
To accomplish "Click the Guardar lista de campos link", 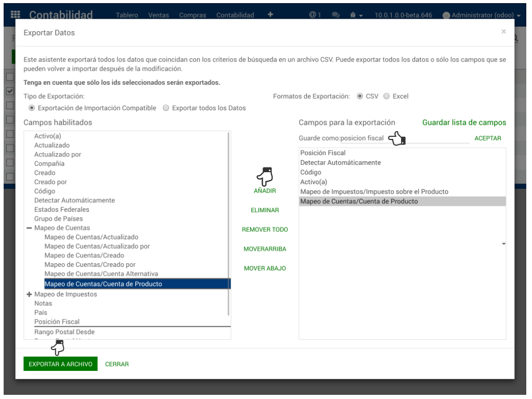I will click(464, 123).
